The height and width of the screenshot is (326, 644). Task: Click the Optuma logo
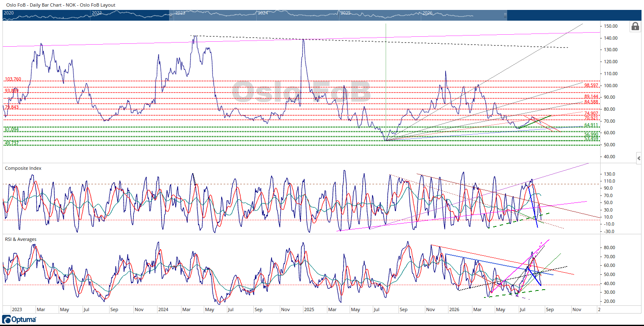[x=19, y=319]
